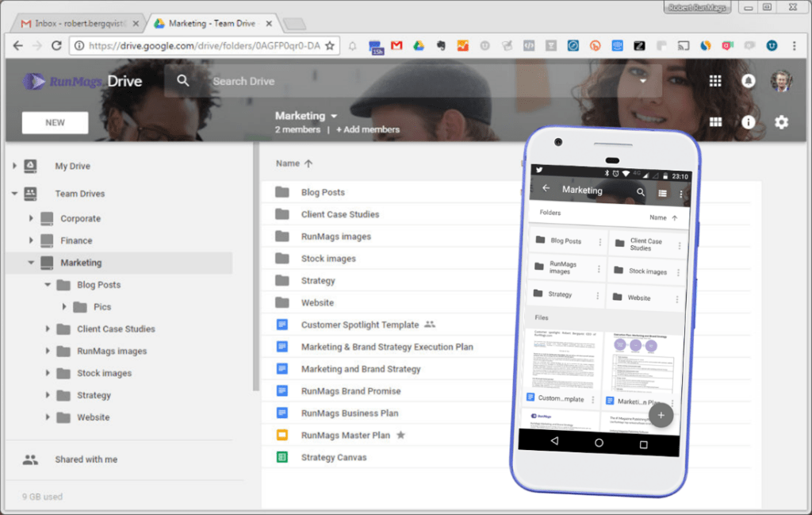Click the NEW button
This screenshot has height=515, width=812.
tap(55, 123)
